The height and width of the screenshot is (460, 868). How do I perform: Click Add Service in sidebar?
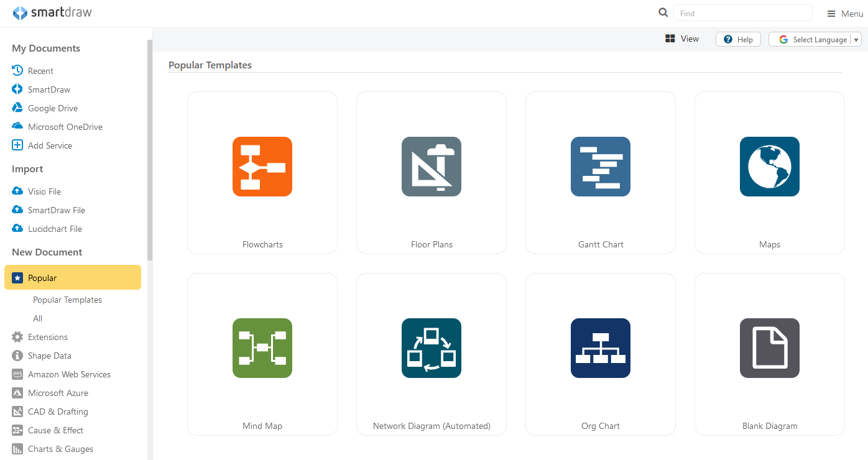pyautogui.click(x=50, y=145)
